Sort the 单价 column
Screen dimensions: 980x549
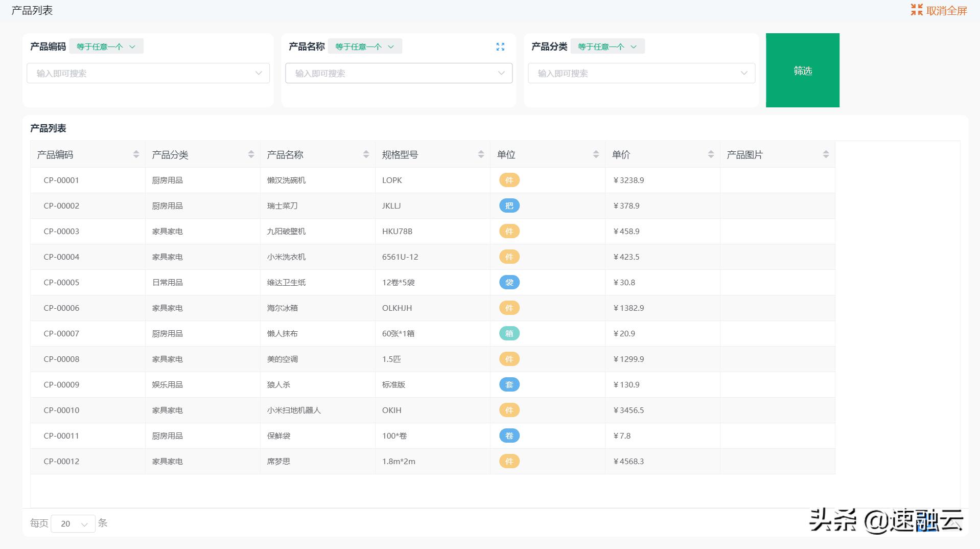tap(711, 154)
